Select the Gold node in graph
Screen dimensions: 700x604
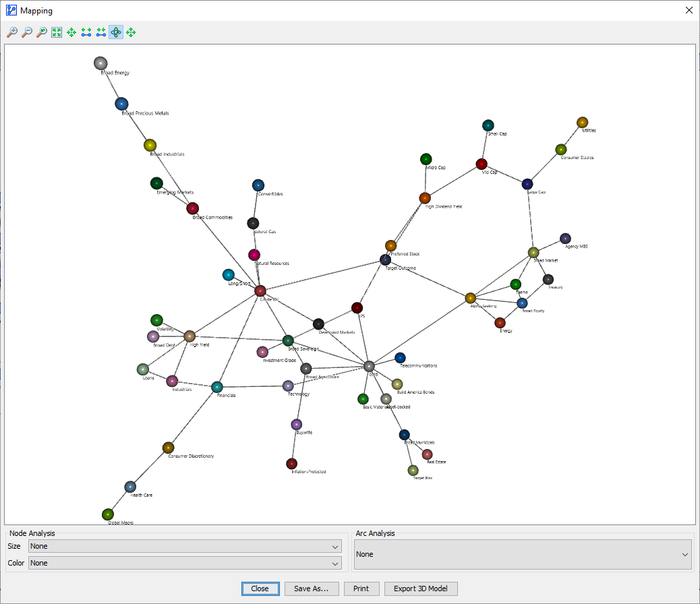(369, 366)
